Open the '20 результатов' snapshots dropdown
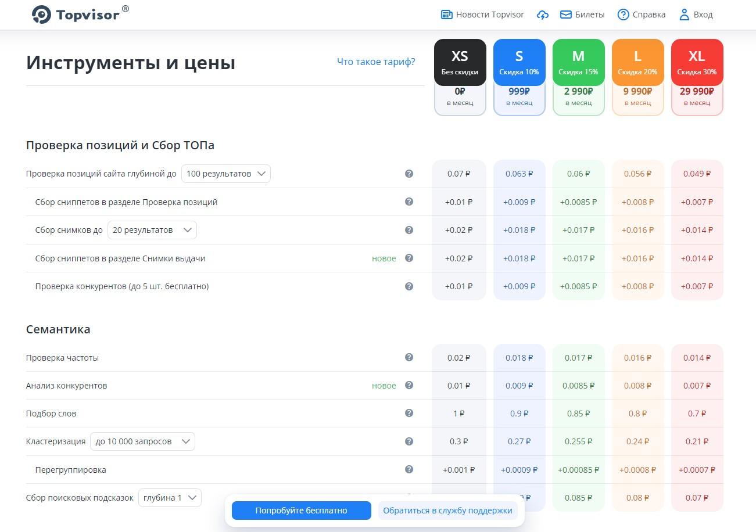The image size is (756, 532). (152, 230)
